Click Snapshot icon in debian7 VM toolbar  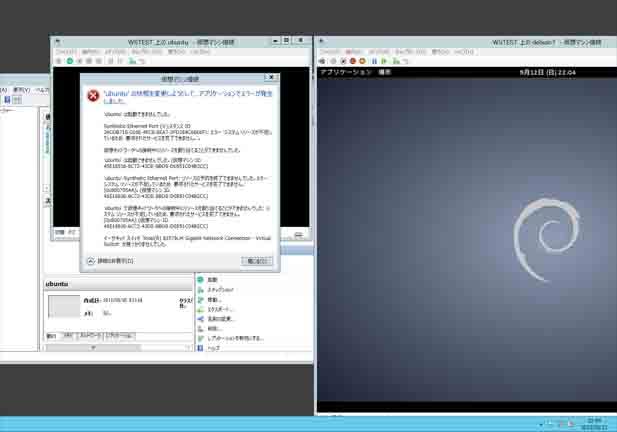(x=396, y=61)
